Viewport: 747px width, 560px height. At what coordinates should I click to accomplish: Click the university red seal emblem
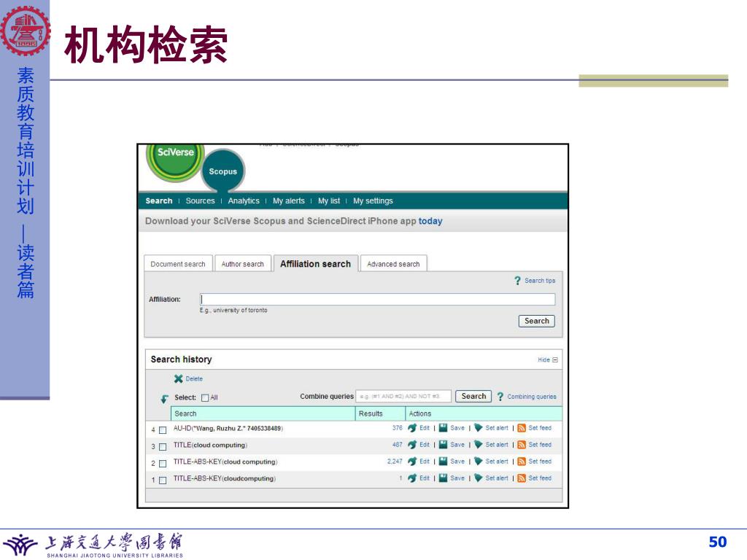25,31
